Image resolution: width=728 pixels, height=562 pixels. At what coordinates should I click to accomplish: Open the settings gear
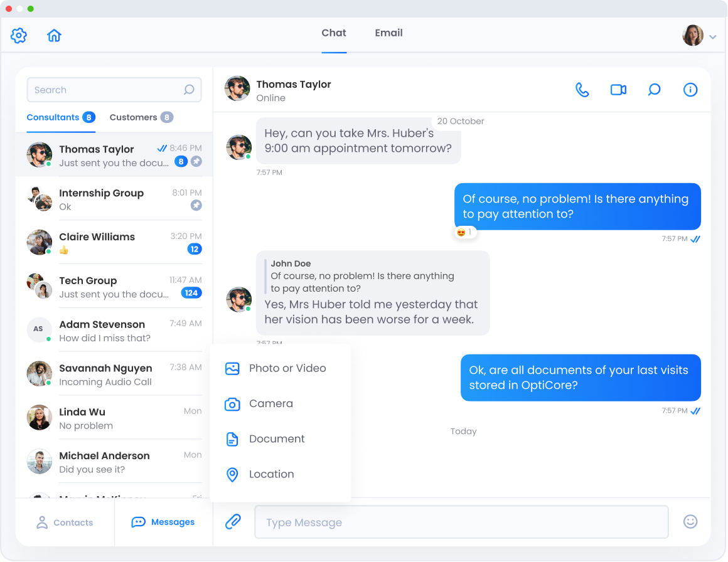coord(18,35)
